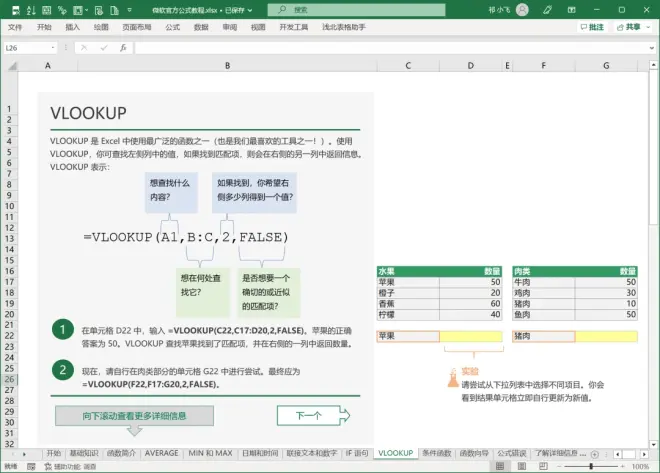The width and height of the screenshot is (660, 473).
Task: Add a new sheet with plus icon
Action: (595, 454)
